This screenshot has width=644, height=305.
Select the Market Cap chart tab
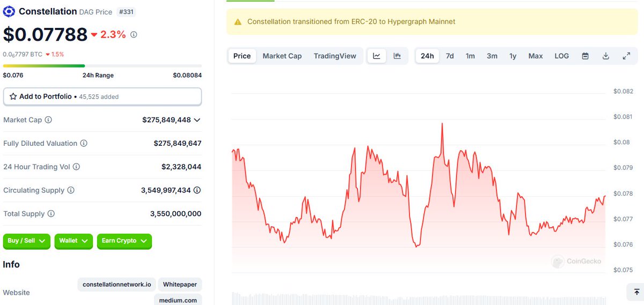point(282,56)
